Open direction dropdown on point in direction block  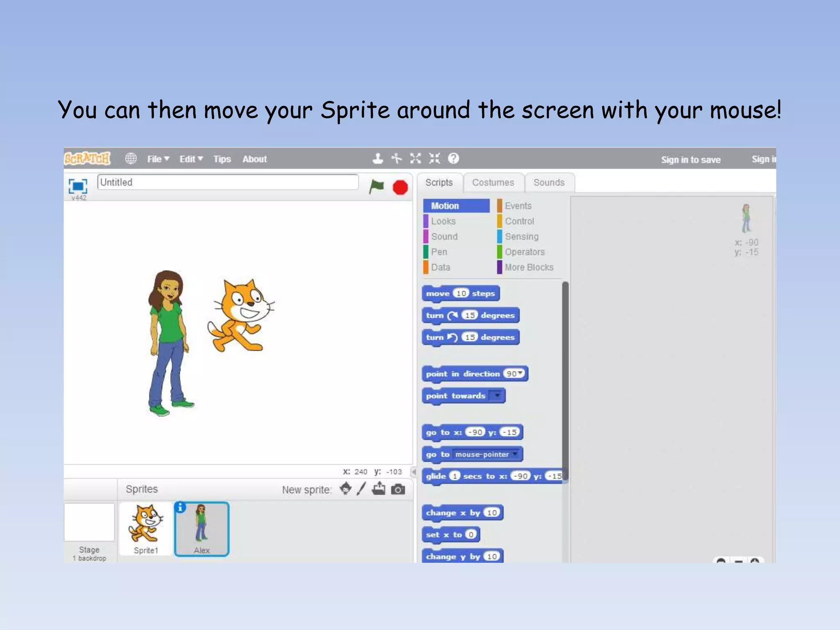520,373
